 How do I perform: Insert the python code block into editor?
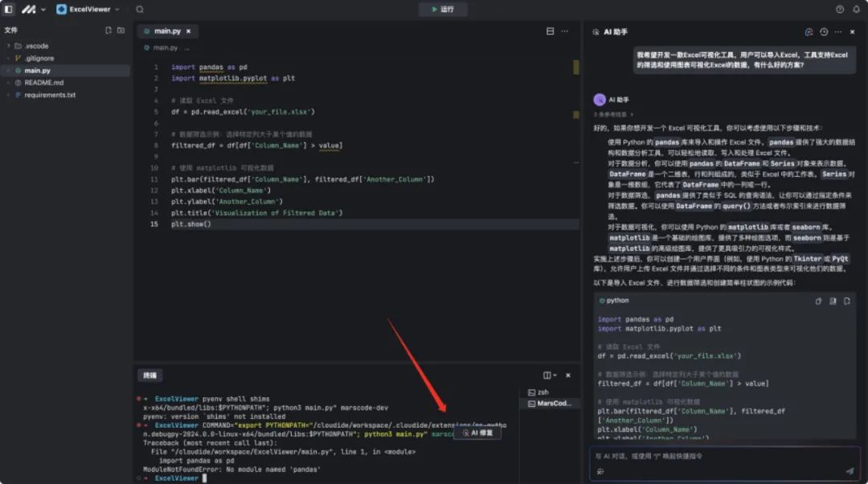pos(833,301)
